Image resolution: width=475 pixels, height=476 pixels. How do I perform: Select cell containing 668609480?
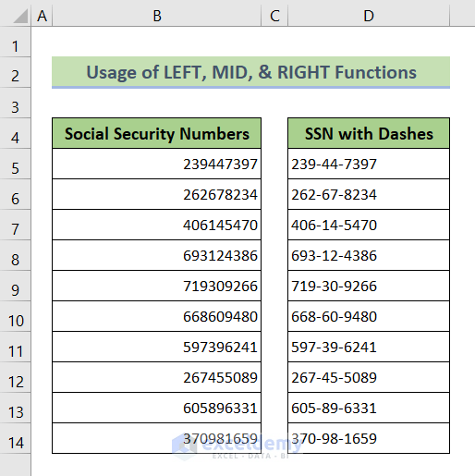tap(157, 316)
